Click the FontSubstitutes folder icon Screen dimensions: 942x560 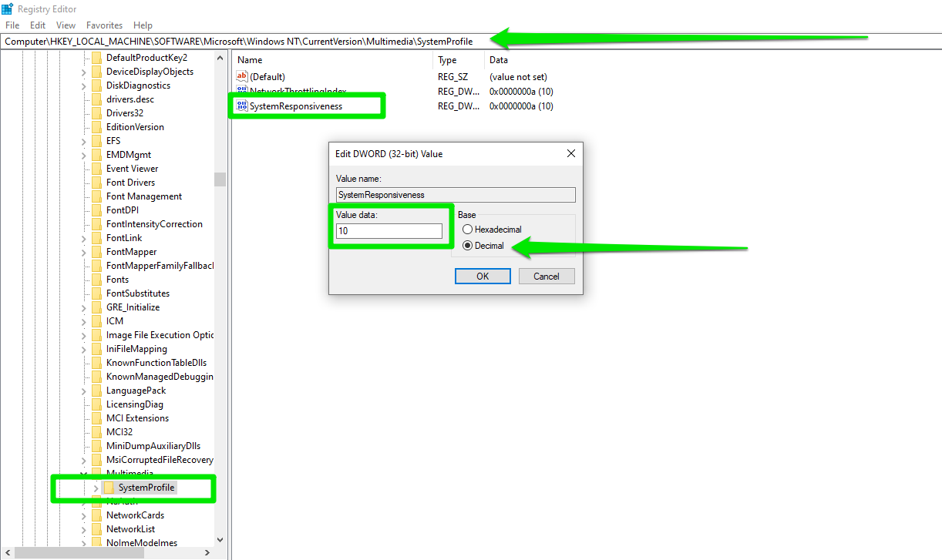96,293
